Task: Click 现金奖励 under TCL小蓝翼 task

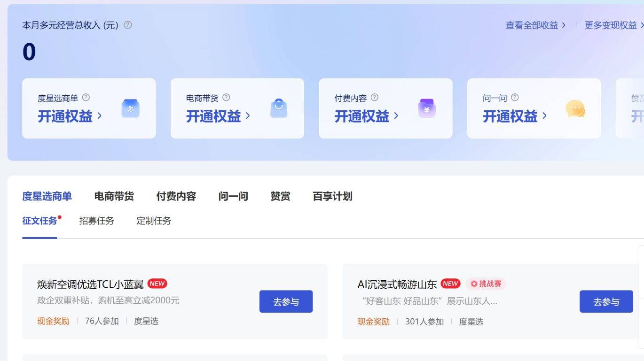Action: pos(53,321)
